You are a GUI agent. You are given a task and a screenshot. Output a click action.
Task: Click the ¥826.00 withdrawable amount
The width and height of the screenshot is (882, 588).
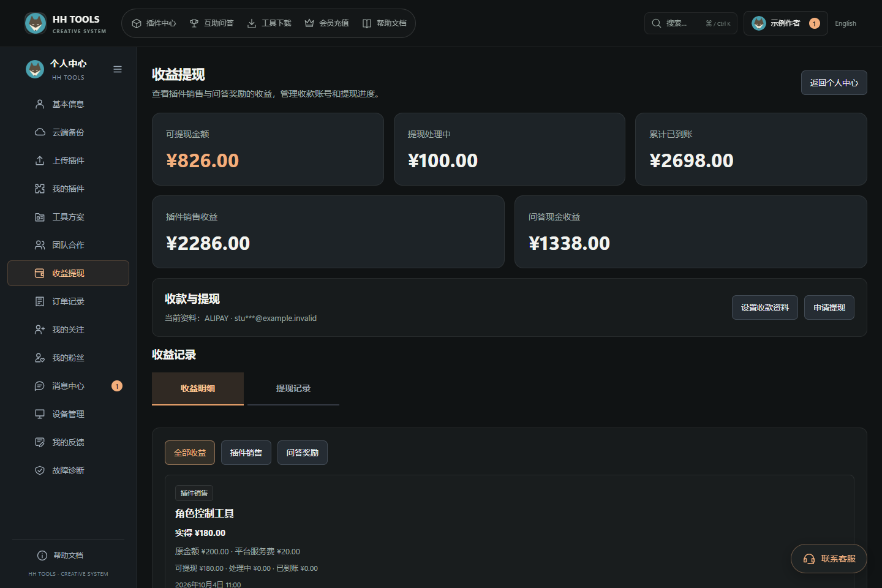tap(203, 160)
